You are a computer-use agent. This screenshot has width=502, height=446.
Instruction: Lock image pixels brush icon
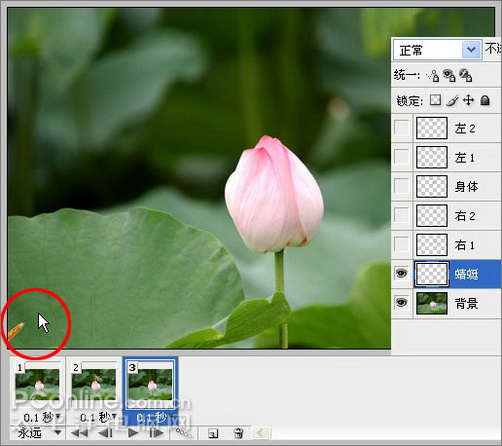point(452,100)
